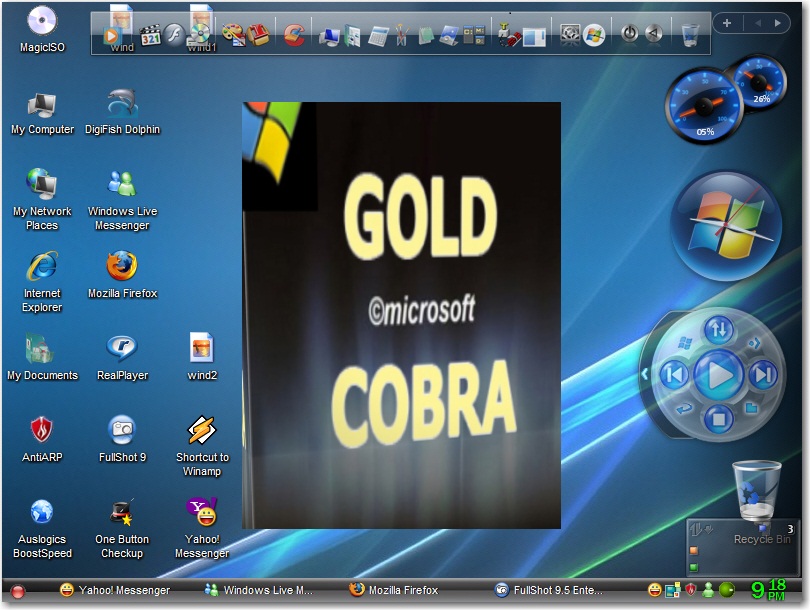810x610 pixels.
Task: Click the AntiARP red shield tray icon
Action: [x=691, y=590]
